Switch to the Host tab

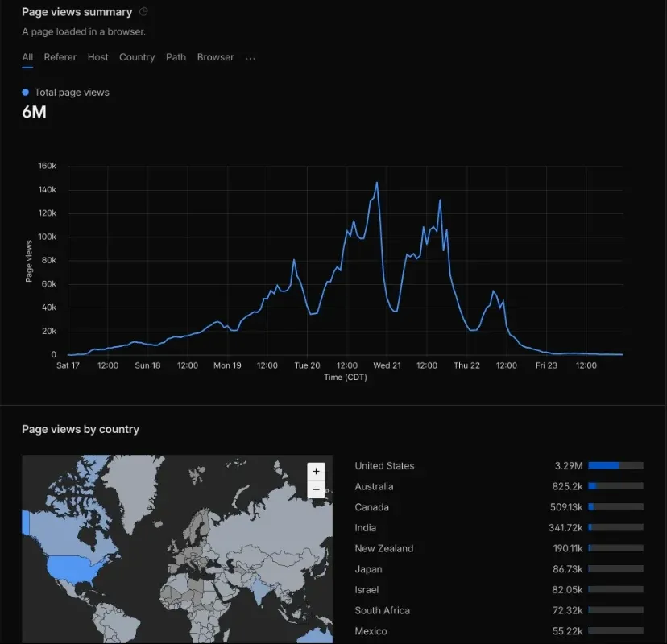point(97,57)
